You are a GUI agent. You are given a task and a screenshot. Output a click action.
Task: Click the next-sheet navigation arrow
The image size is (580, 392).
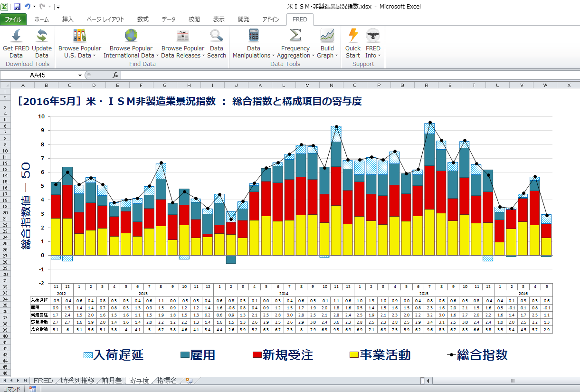(x=19, y=381)
